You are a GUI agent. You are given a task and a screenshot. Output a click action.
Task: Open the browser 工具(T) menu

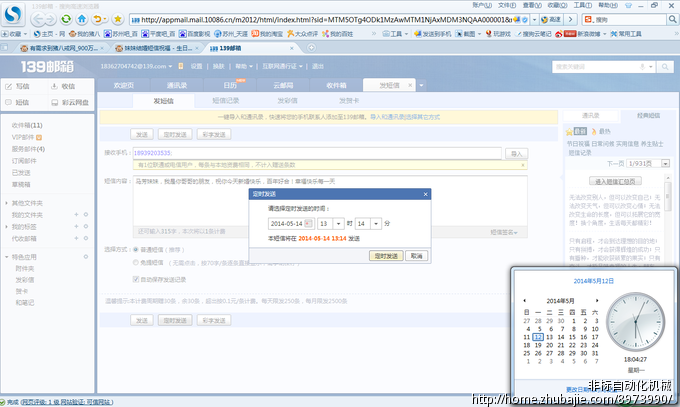pos(582,5)
